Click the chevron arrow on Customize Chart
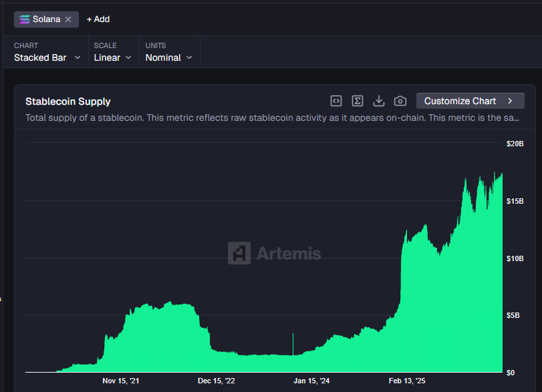 (x=510, y=101)
